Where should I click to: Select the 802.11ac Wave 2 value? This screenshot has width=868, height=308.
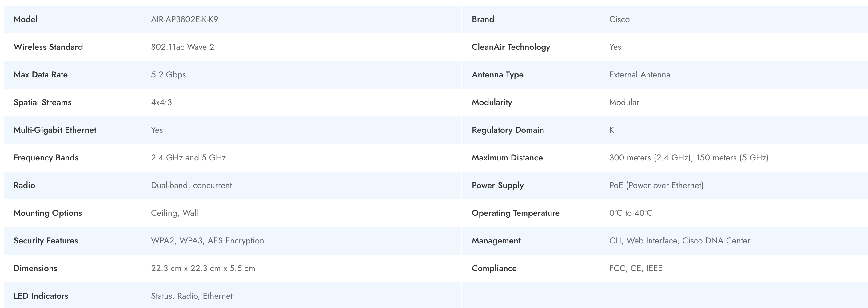(182, 47)
